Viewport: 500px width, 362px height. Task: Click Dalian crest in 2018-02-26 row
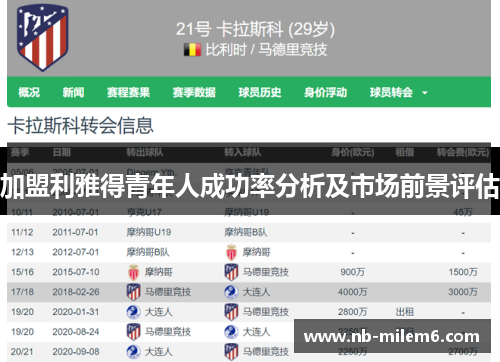coord(231,292)
